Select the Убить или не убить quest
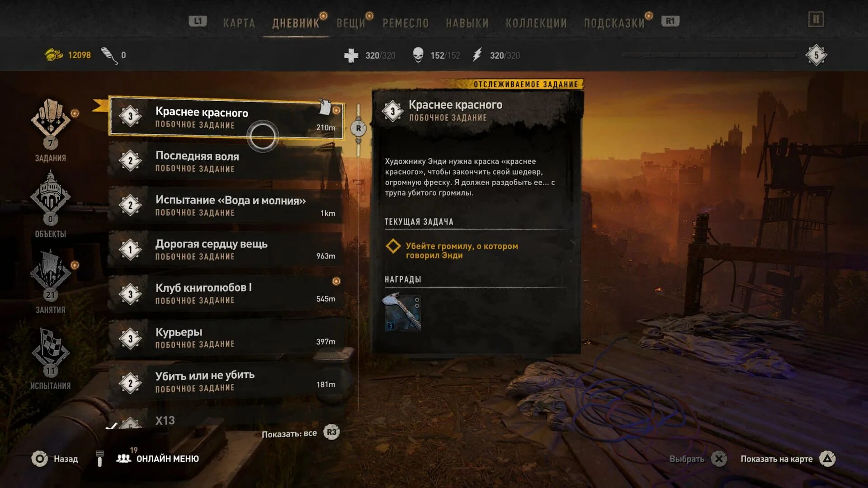The height and width of the screenshot is (488, 868). 226,381
